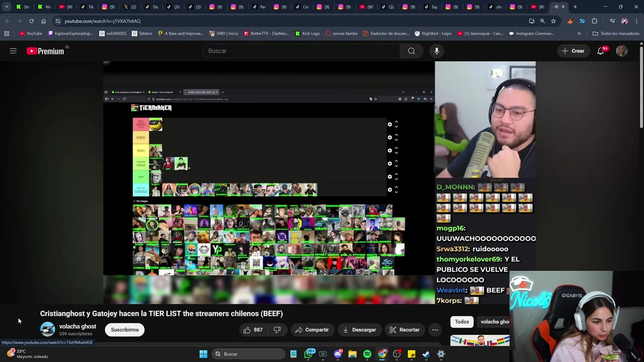Open the video title text
The width and height of the screenshot is (644, 362).
pyautogui.click(x=162, y=313)
